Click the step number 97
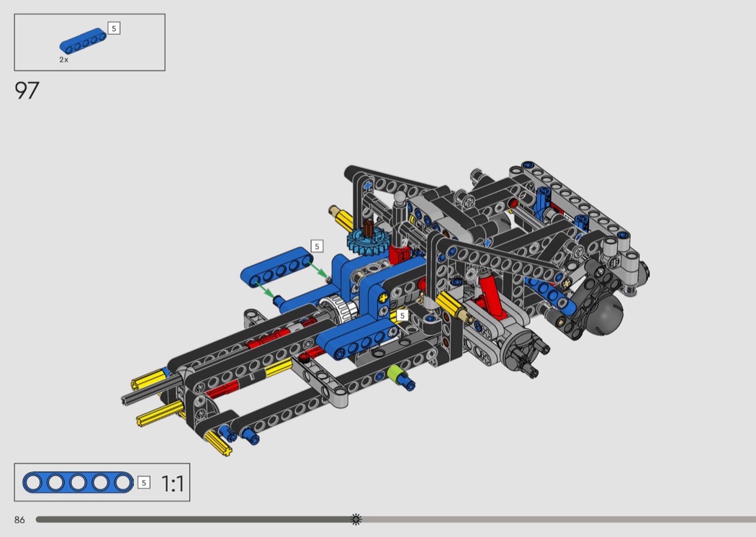Viewport: 756px width, 537px height. (x=27, y=91)
